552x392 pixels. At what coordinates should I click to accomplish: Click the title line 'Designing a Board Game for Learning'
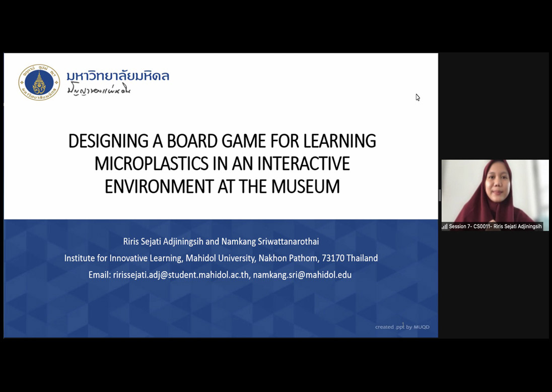[222, 141]
